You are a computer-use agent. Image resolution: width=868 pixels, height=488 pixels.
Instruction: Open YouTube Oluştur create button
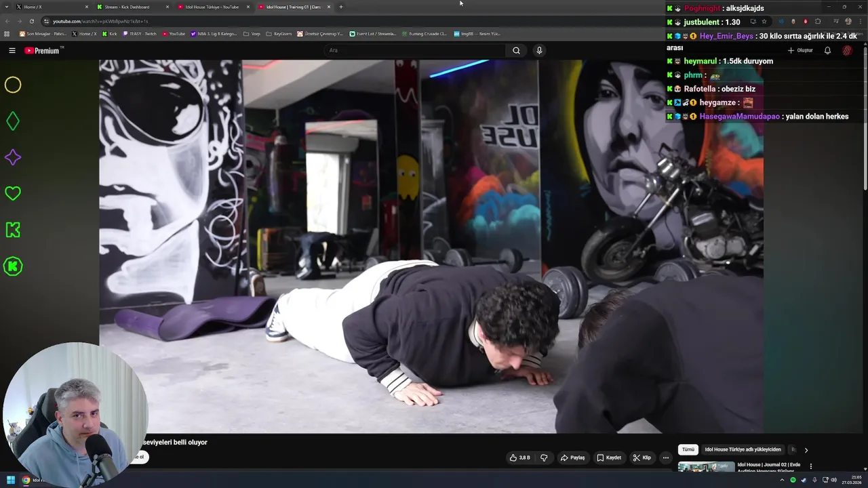tap(800, 50)
